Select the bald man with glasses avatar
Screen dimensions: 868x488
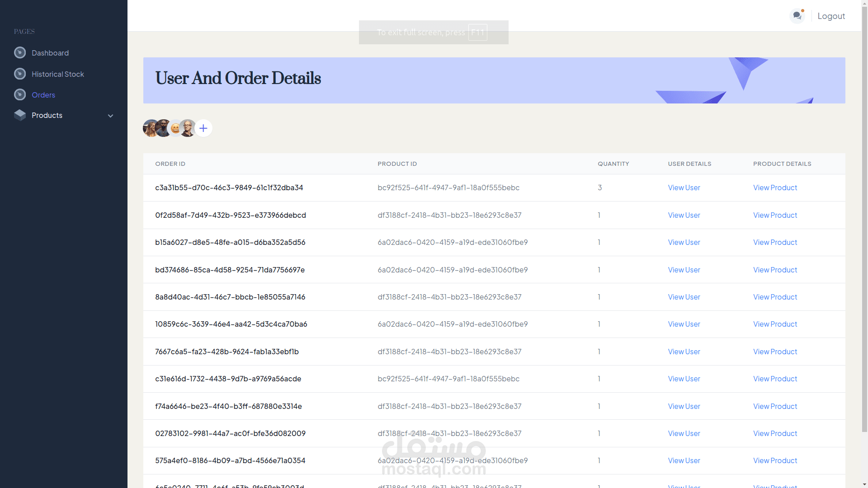[x=188, y=128]
